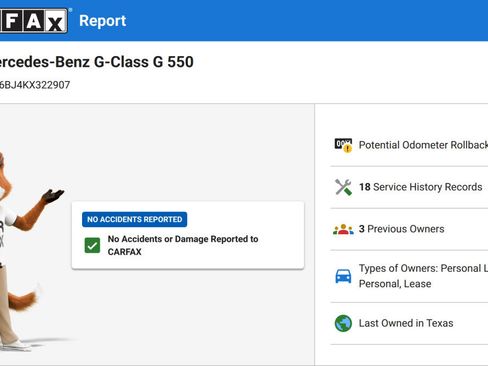Click the wrench service history icon
This screenshot has height=366, width=488.
click(x=343, y=187)
